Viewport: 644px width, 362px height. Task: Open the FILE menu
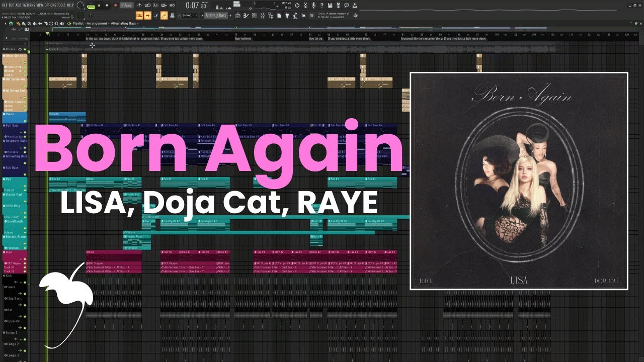tap(5, 5)
